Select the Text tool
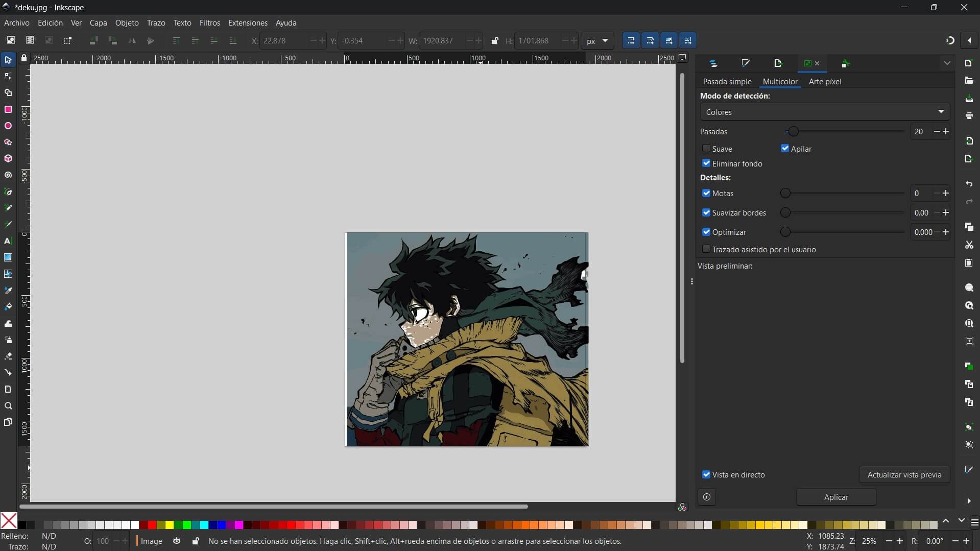 pos(8,241)
